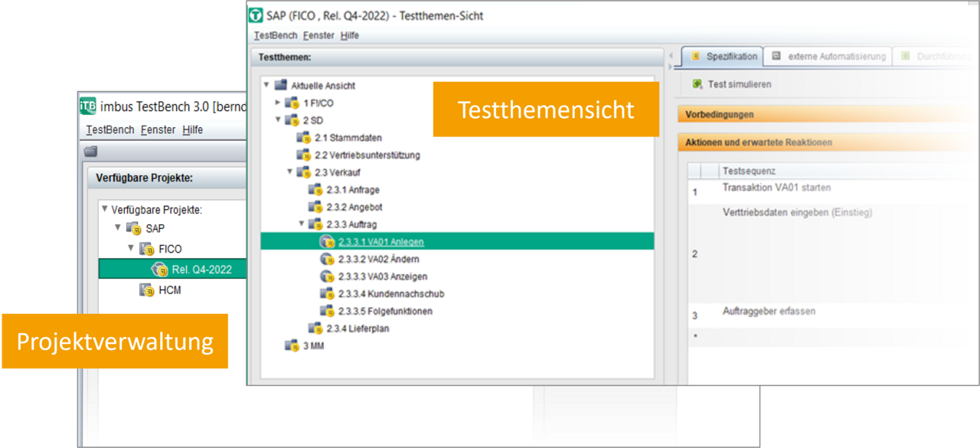Click the folder icon of 3 MM
980x448 pixels.
(292, 345)
